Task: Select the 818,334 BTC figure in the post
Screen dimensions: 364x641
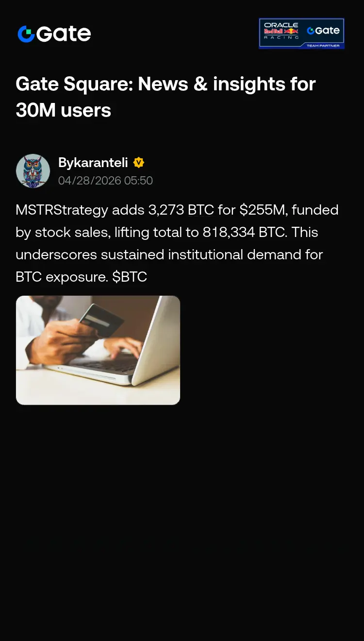Action: [x=244, y=232]
